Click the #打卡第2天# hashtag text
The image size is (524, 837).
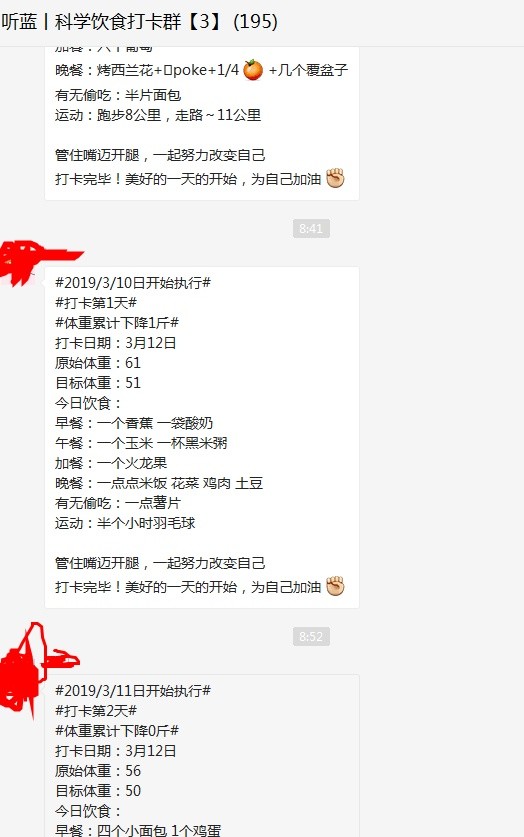[96, 710]
